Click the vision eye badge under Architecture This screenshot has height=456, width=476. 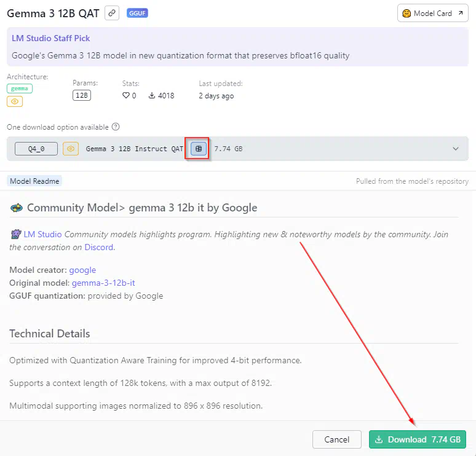pos(15,101)
